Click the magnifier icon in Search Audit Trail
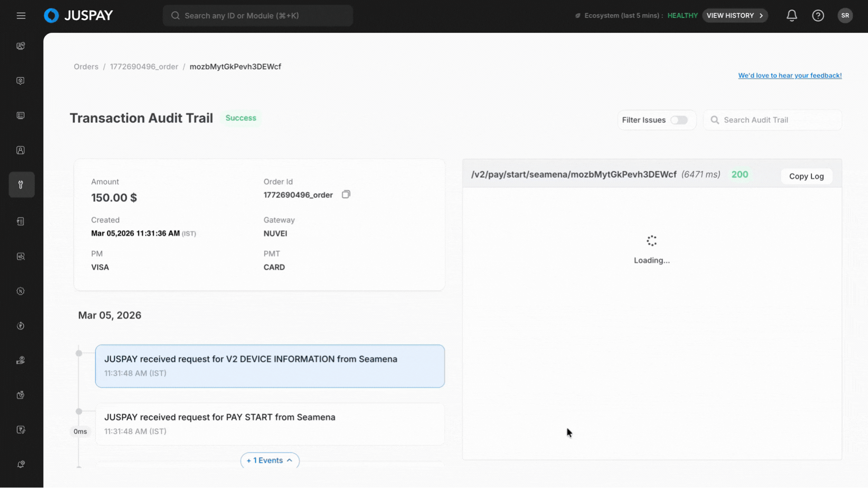This screenshot has height=488, width=868. 715,120
